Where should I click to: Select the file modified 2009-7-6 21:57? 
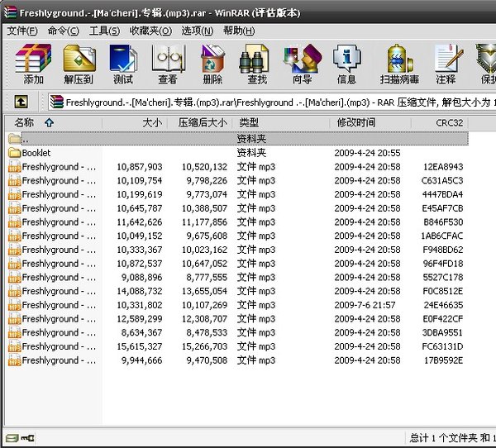236,305
